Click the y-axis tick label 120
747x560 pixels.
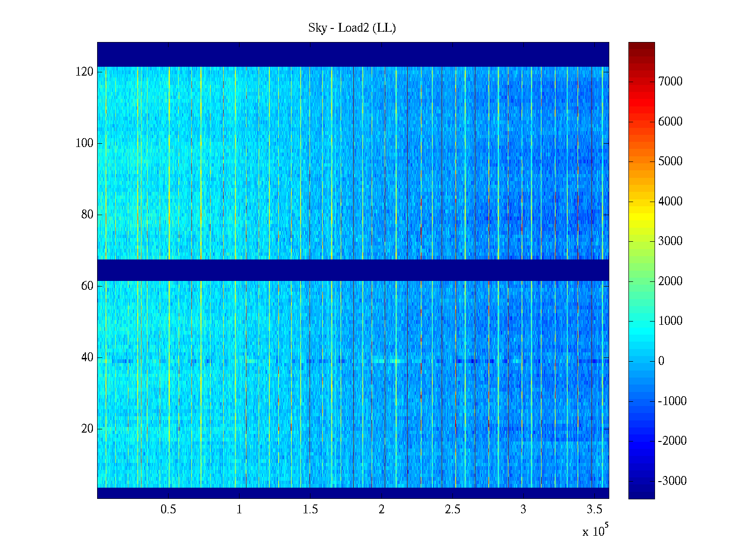(x=85, y=72)
